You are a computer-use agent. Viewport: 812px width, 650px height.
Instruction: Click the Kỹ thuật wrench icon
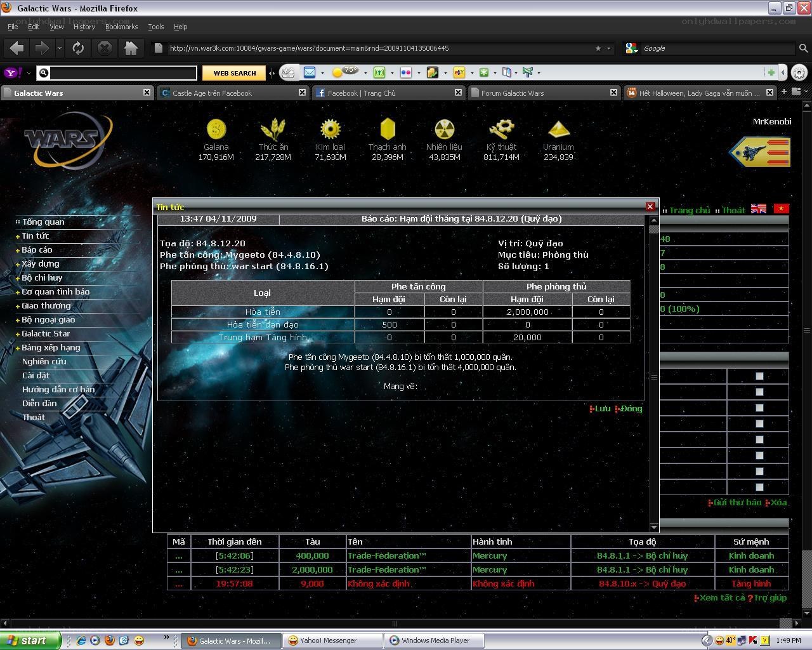(501, 129)
